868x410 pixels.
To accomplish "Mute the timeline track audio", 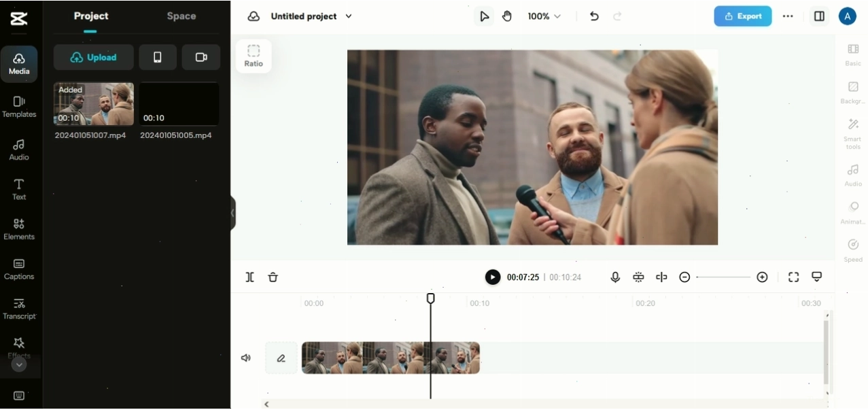I will [x=246, y=358].
